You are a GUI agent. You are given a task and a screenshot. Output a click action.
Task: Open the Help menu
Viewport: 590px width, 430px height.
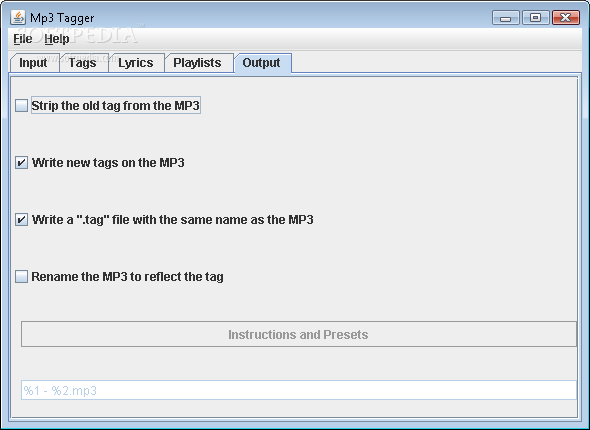click(56, 39)
